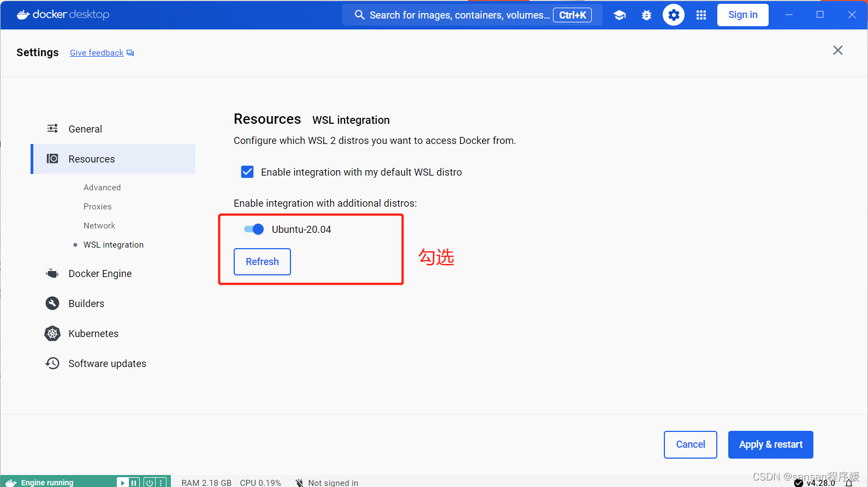This screenshot has height=487, width=868.
Task: Click the Software updates history icon
Action: coord(52,363)
